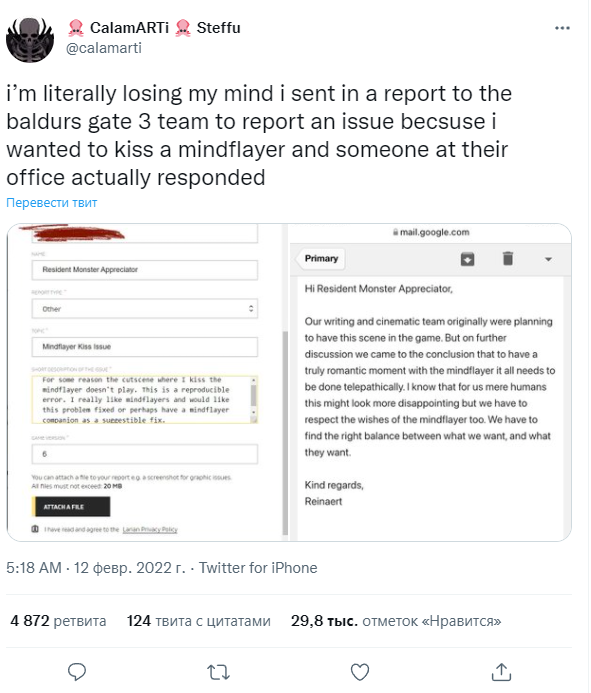
Task: Click the Mindflayer Kiss Issue topic field
Action: (x=145, y=346)
